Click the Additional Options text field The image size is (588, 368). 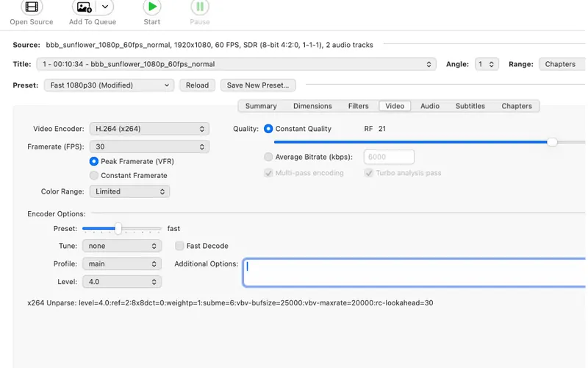coord(415,272)
